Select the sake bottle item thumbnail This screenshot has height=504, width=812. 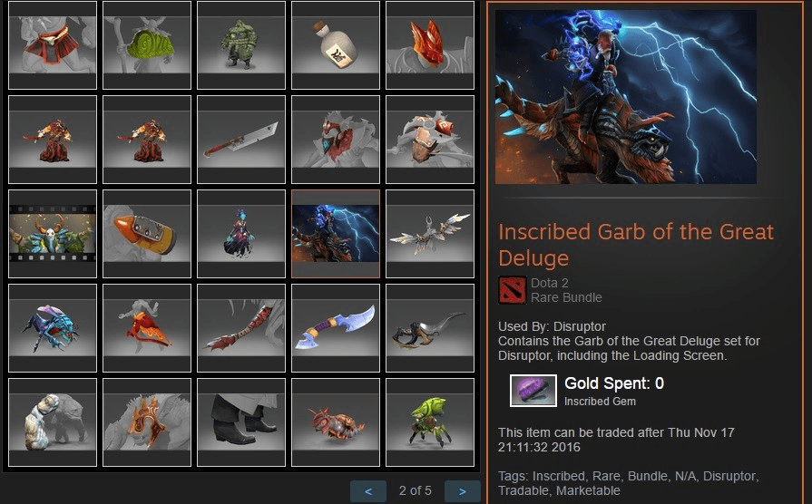tap(336, 45)
